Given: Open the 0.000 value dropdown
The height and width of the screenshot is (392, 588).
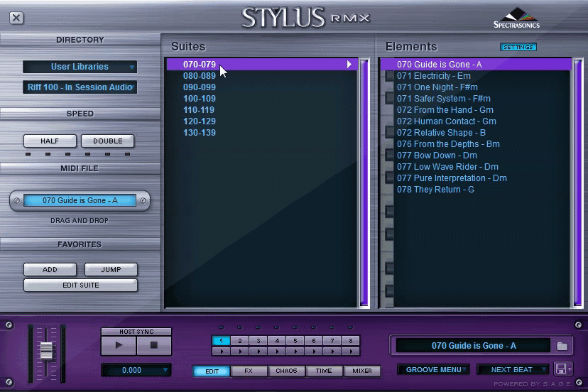Looking at the screenshot, I should 136,370.
